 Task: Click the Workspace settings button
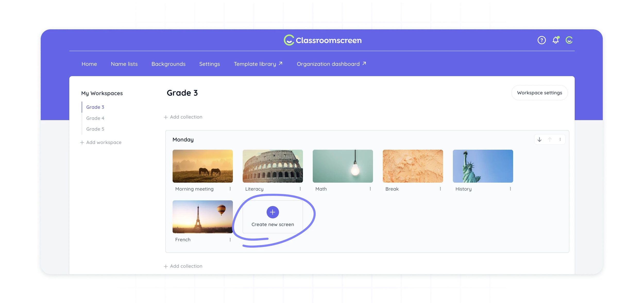pos(539,93)
